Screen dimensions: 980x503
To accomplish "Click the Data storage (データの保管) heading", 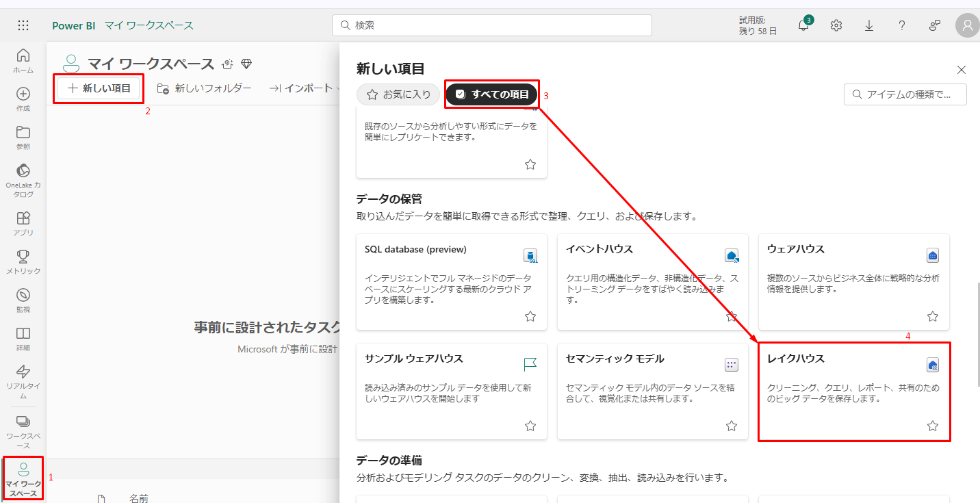I will tap(389, 199).
